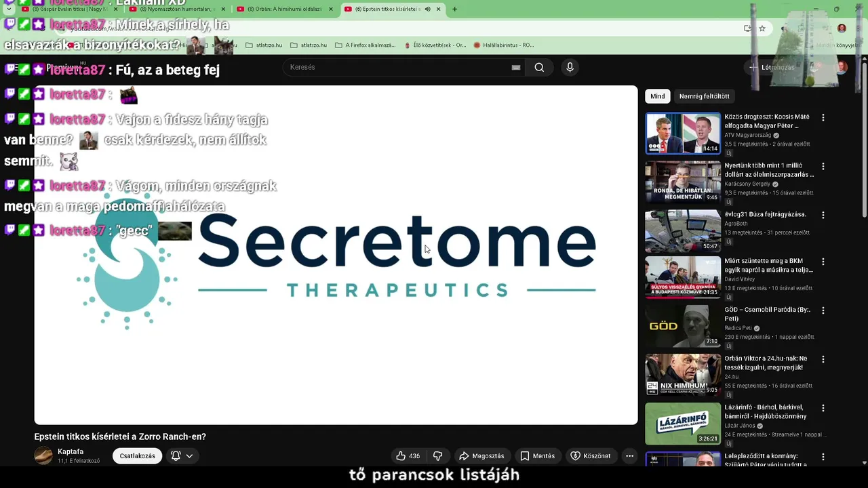868x488 pixels.
Task: Open a new browser tab
Action: click(454, 9)
